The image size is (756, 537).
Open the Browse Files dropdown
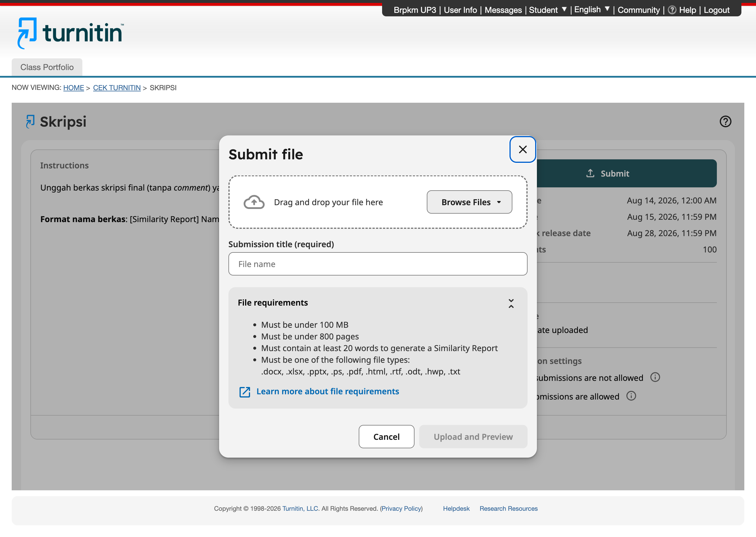point(469,202)
